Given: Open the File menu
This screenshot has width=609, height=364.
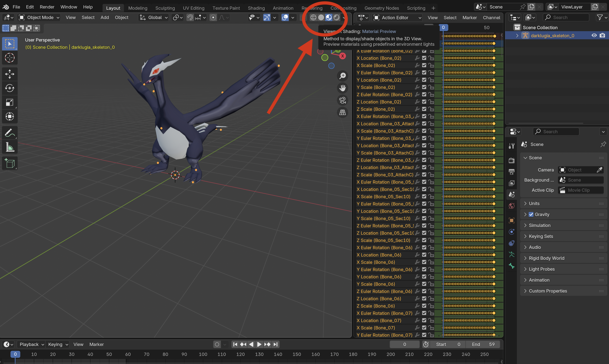Looking at the screenshot, I should coord(16,7).
